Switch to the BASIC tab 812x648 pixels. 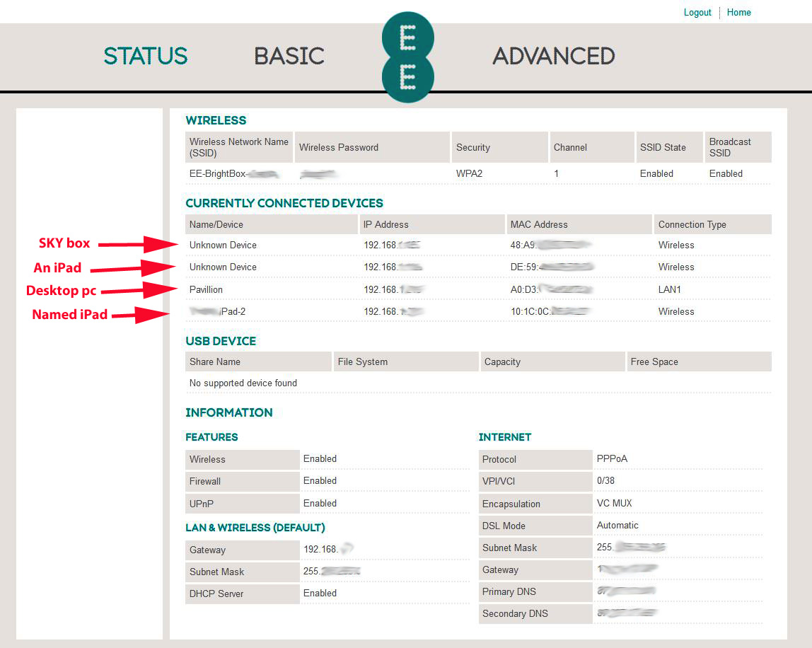pos(289,56)
